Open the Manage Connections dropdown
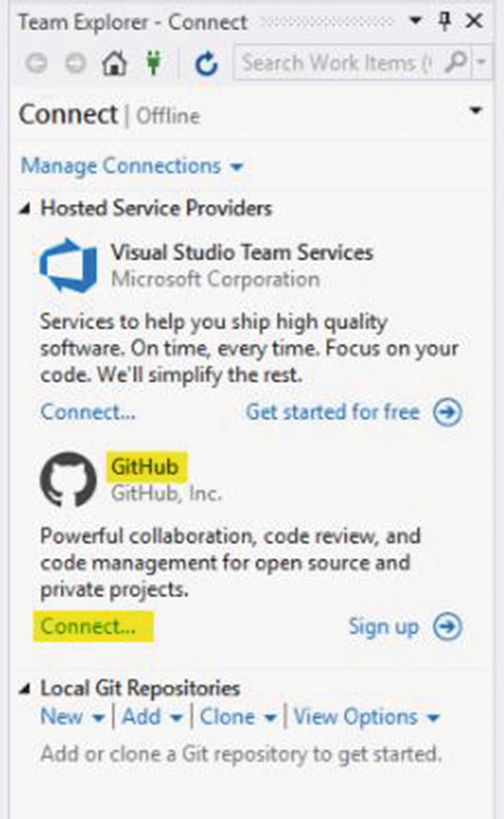Screen dimensions: 504x819 (x=132, y=166)
